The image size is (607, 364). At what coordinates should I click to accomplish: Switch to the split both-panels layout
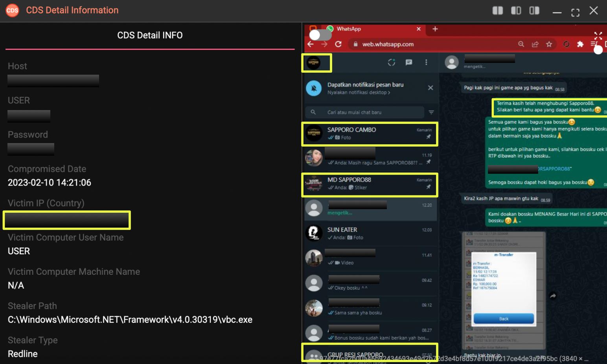[497, 11]
